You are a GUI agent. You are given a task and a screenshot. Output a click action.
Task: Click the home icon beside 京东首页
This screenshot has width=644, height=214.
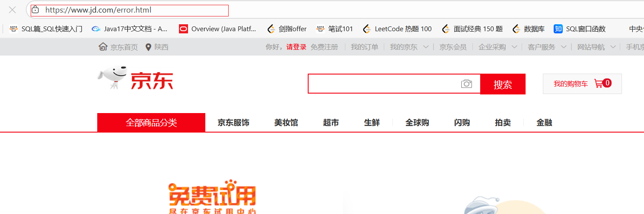click(x=103, y=47)
